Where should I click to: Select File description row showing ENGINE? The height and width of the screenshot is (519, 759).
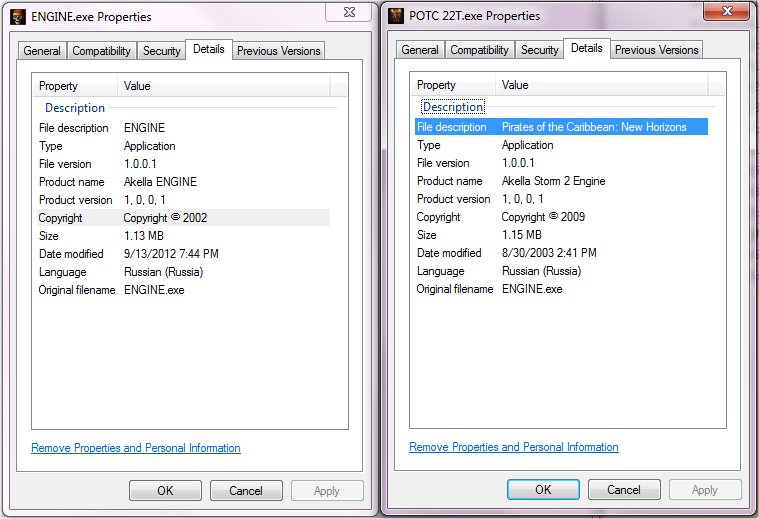point(183,128)
